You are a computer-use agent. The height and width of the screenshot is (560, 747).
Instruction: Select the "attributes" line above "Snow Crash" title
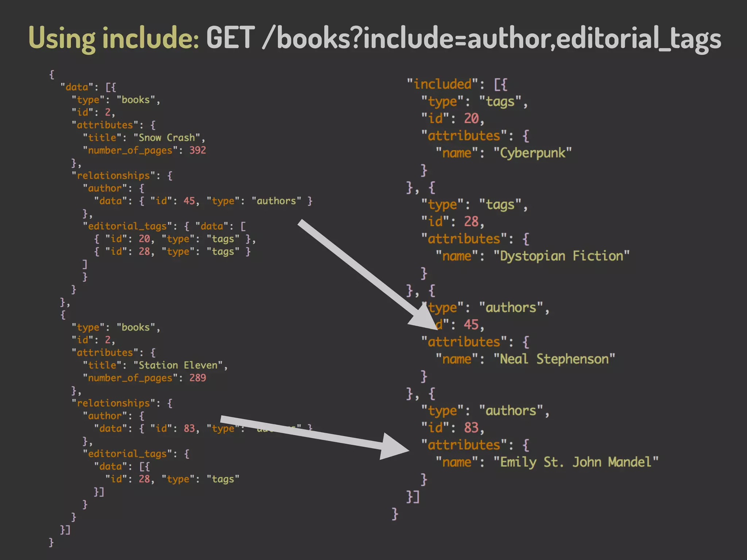pyautogui.click(x=114, y=125)
